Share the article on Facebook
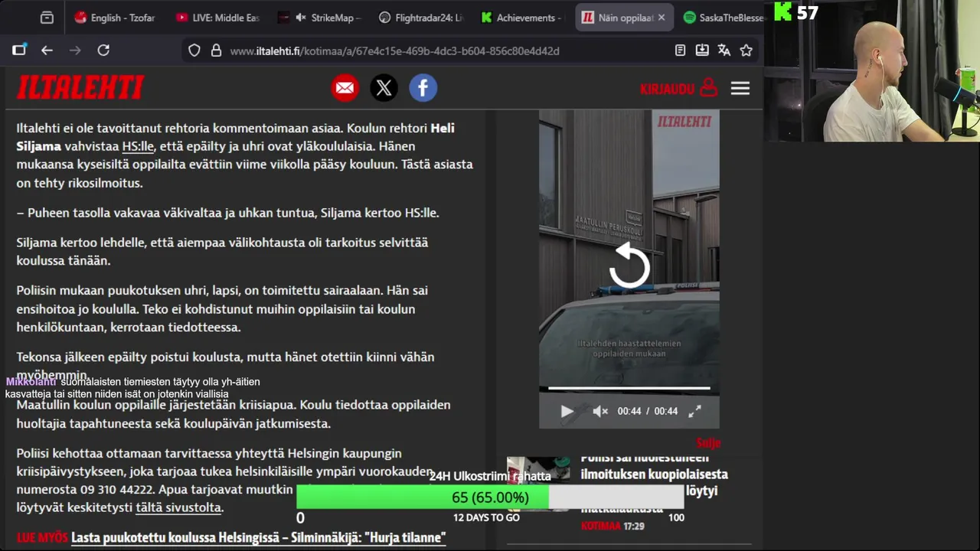This screenshot has height=551, width=980. point(423,88)
